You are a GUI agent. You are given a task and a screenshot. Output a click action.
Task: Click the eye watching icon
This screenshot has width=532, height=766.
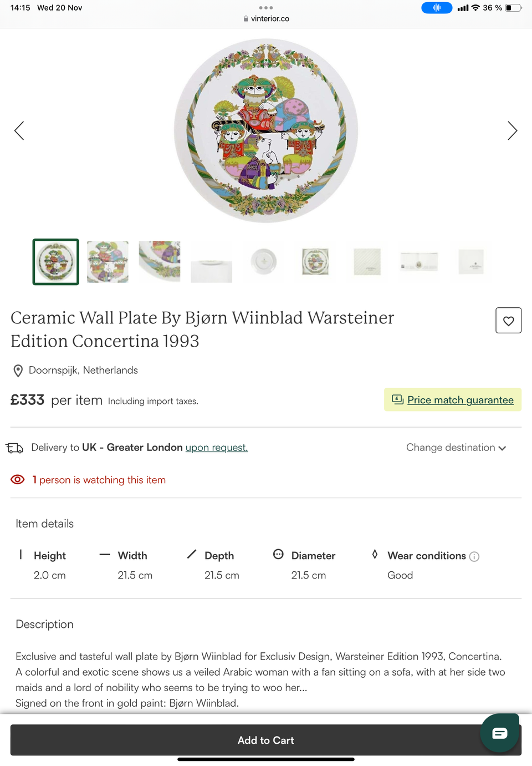18,480
